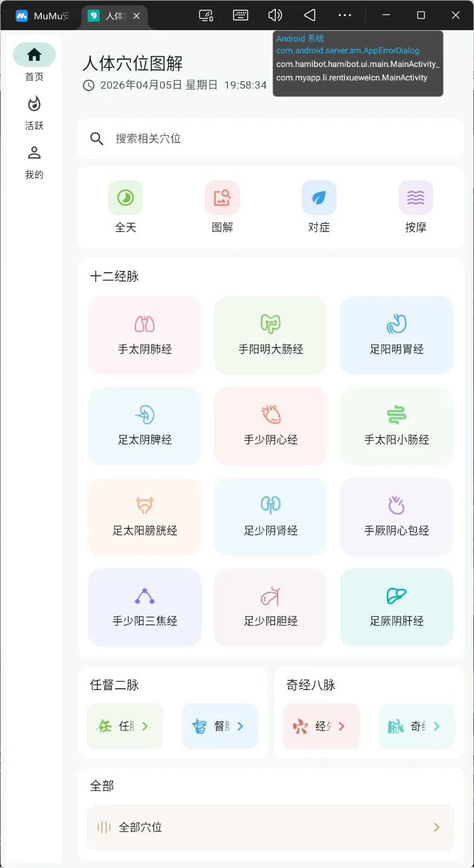
Task: Click the emulator volume speaker icon
Action: 275,15
